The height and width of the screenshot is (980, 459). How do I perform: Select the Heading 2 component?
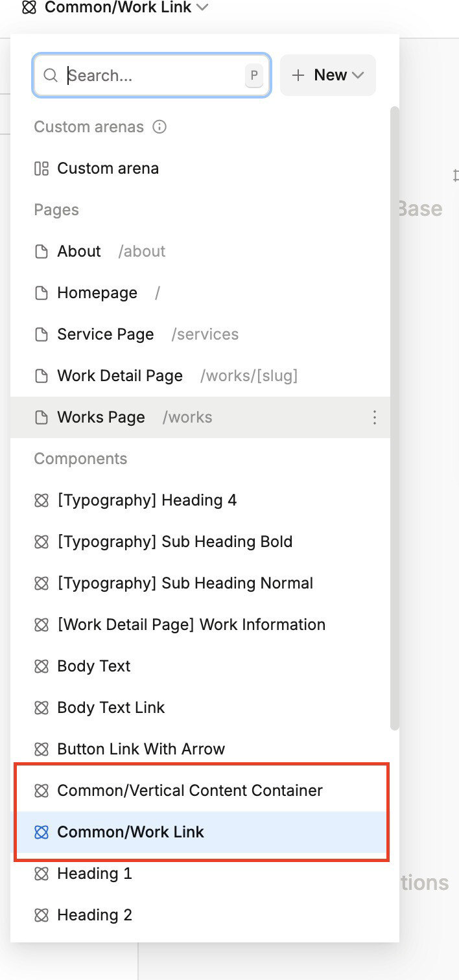tap(95, 915)
